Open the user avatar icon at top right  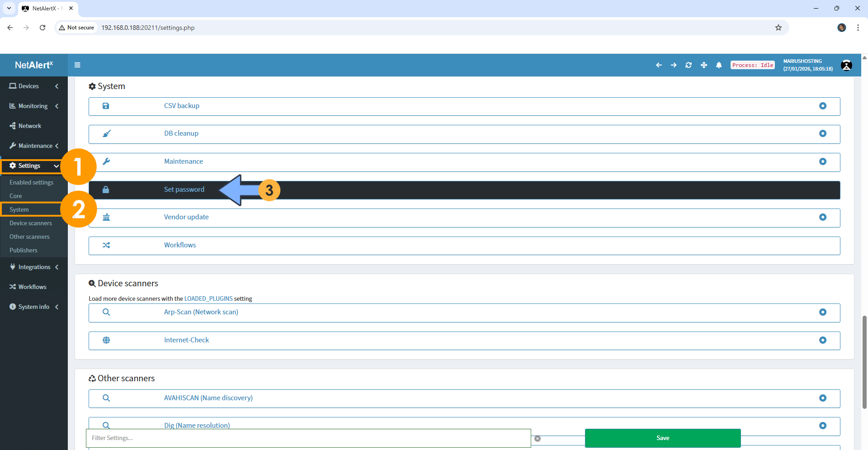847,65
